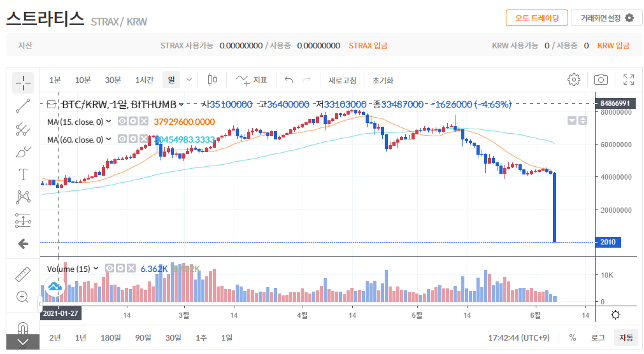Collapse the left toolbar side handle
Viewport: 644px width, 354px height.
(40, 304)
